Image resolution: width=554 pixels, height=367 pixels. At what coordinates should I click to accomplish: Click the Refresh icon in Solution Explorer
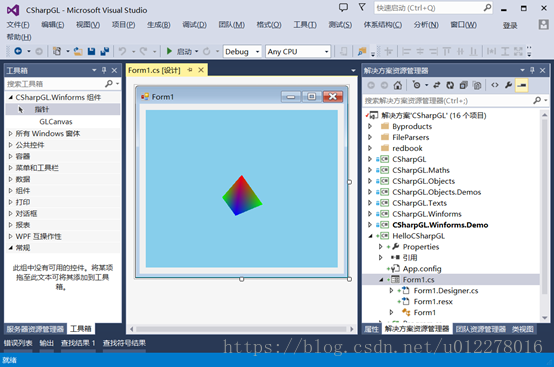[450, 85]
